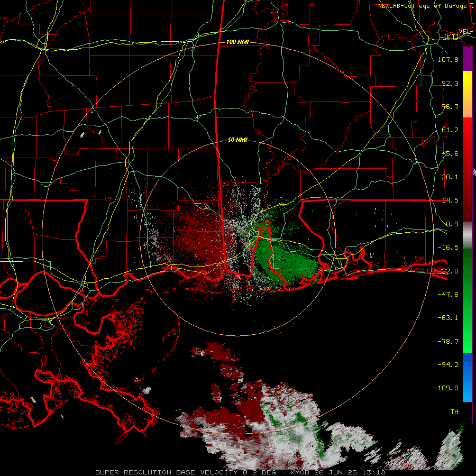Click the 30.1 value on velocity scale
Image resolution: width=476 pixels, height=476 pixels.
[450, 177]
